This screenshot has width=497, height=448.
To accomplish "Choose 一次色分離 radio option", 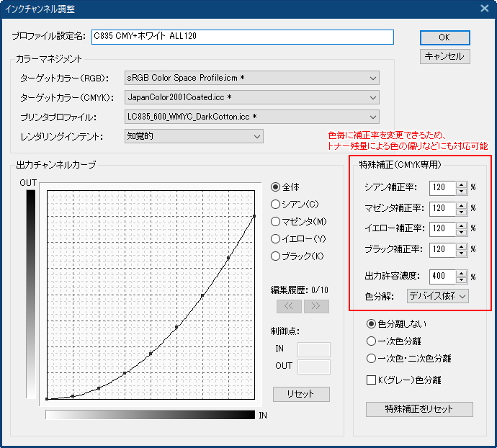I will click(372, 341).
